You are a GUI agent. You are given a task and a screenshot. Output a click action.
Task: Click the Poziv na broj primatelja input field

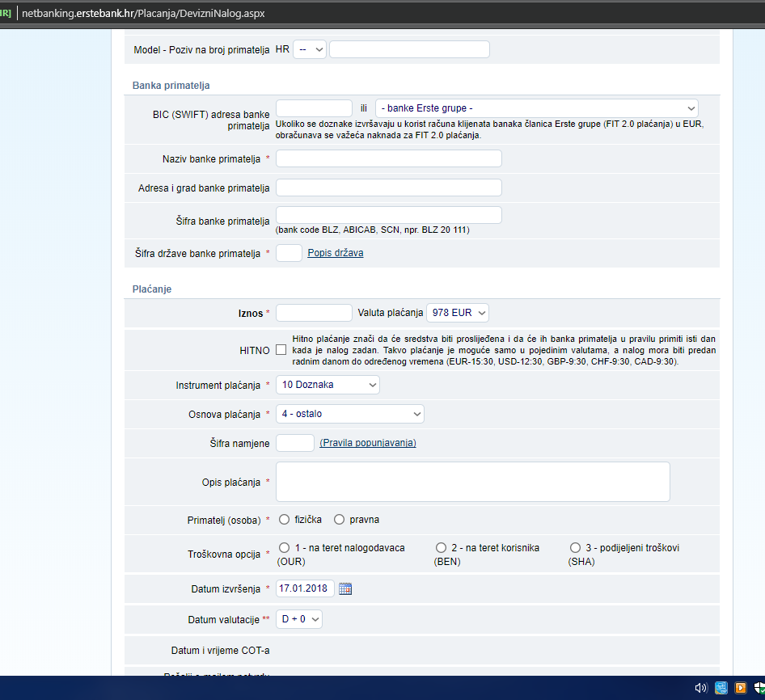coord(409,49)
